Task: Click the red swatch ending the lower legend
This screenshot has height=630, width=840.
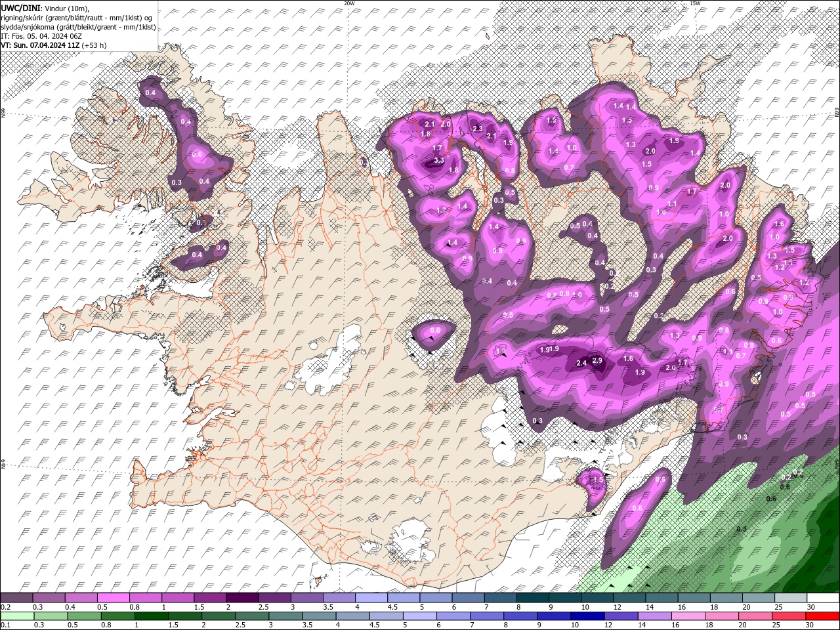Action: tap(822, 617)
